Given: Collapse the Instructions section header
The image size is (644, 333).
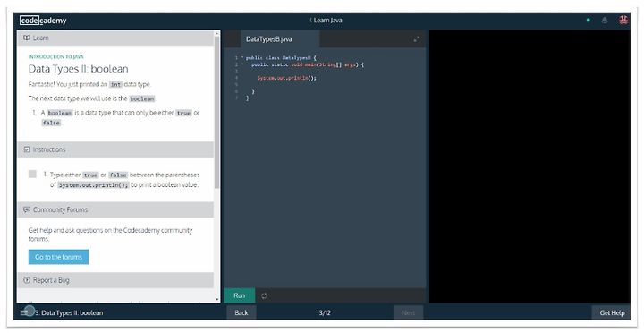Looking at the screenshot, I should [x=115, y=149].
